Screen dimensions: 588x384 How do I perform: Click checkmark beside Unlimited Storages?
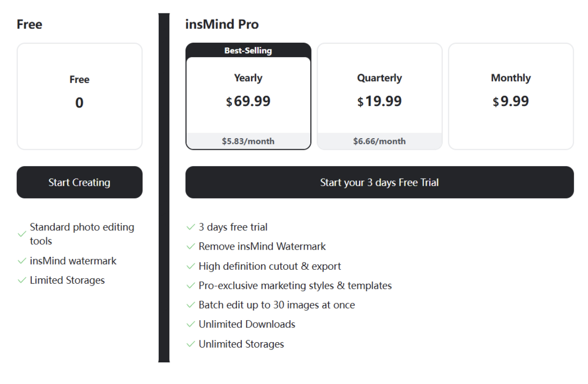pos(191,344)
